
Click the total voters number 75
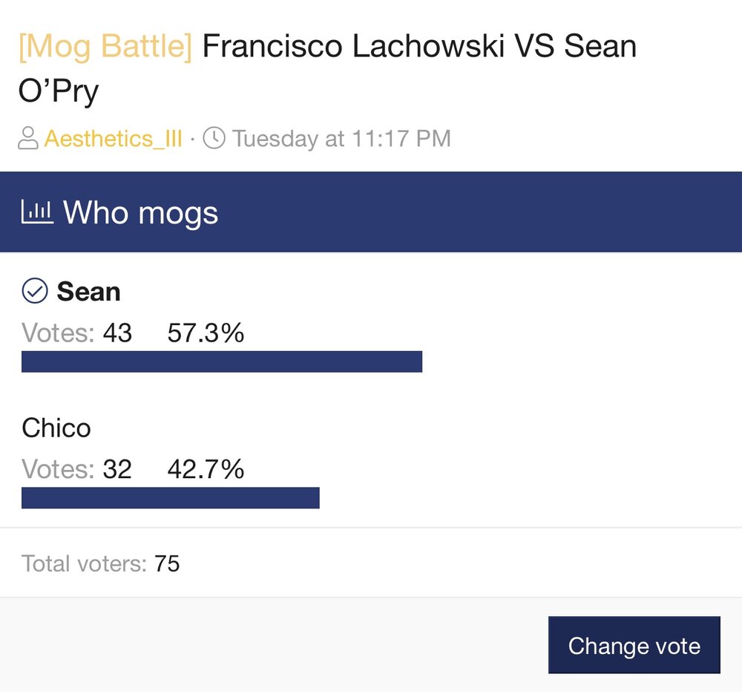pos(167,564)
